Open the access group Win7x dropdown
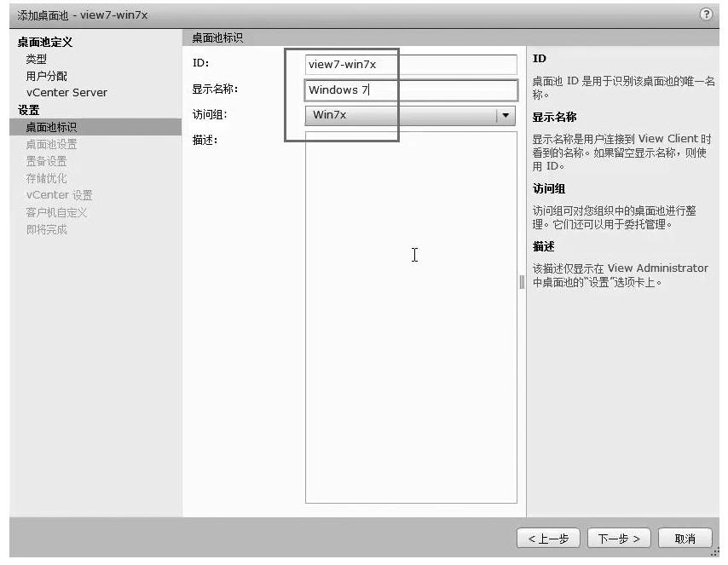 pos(410,115)
